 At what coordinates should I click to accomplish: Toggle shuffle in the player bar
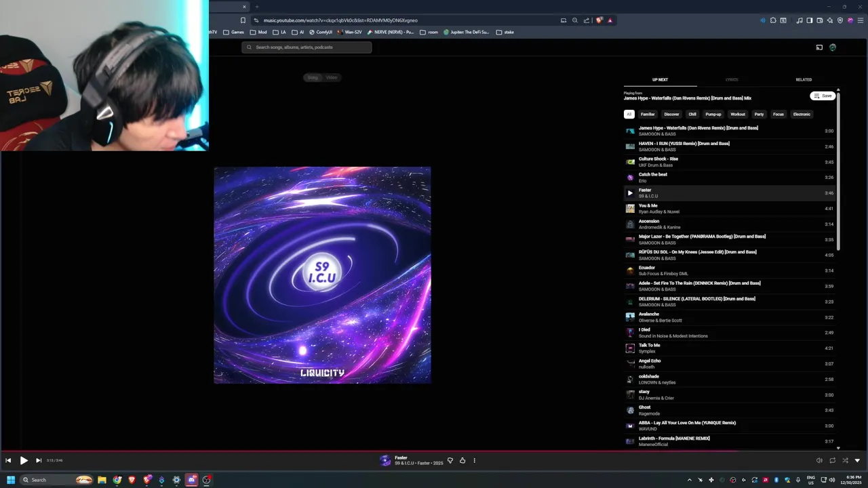pyautogui.click(x=845, y=460)
